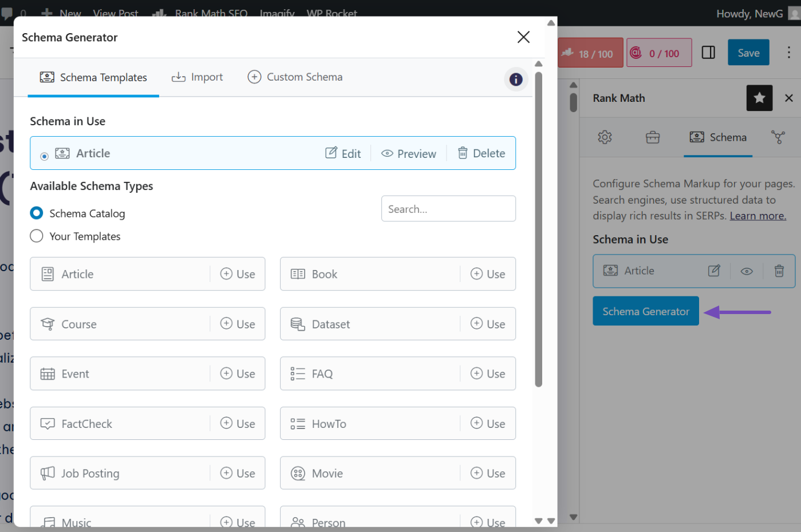Open the Rank Math general settings gear

(x=605, y=137)
